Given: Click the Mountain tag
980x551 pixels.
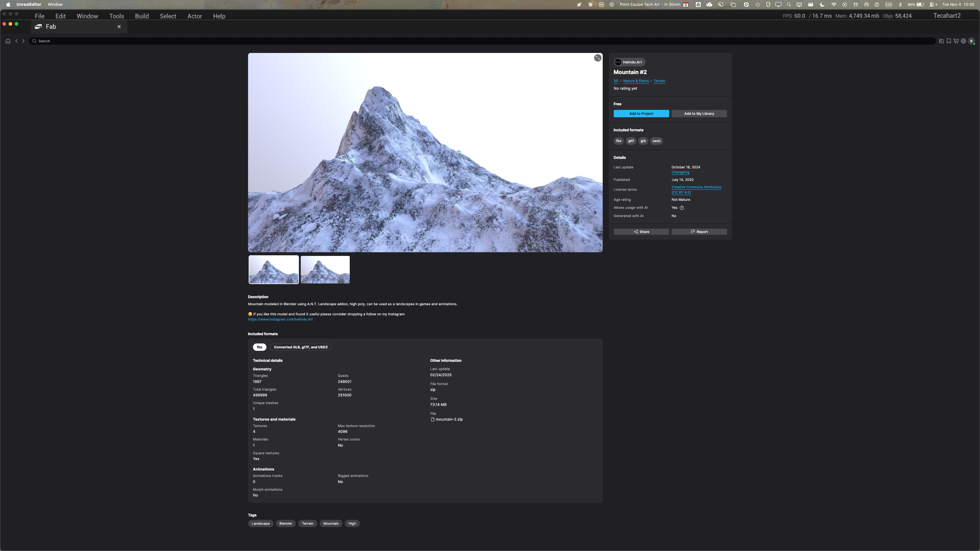Looking at the screenshot, I should [331, 524].
